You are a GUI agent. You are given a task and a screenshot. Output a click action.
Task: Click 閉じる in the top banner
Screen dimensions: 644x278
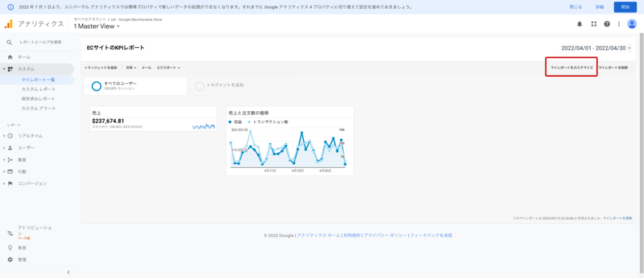click(x=575, y=7)
